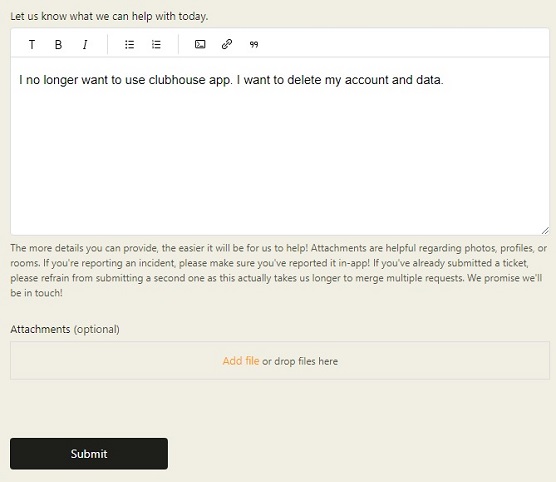556x482 pixels.
Task: Insert a block quote
Action: click(x=254, y=44)
